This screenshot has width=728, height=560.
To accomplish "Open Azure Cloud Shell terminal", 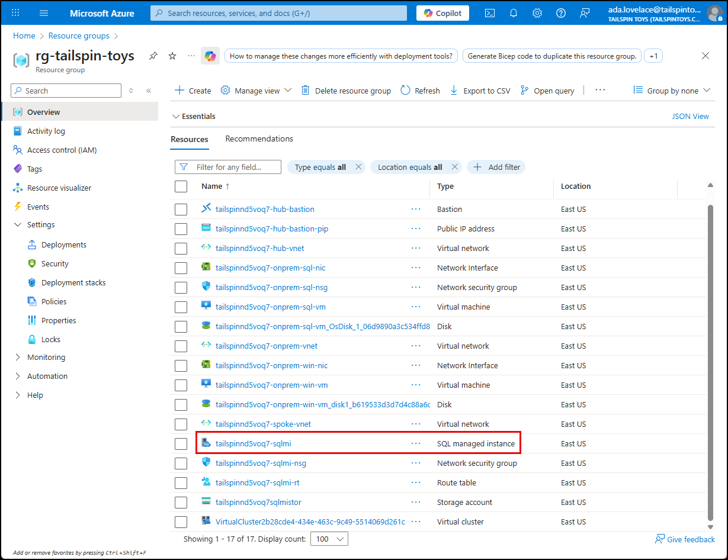I will [x=489, y=12].
